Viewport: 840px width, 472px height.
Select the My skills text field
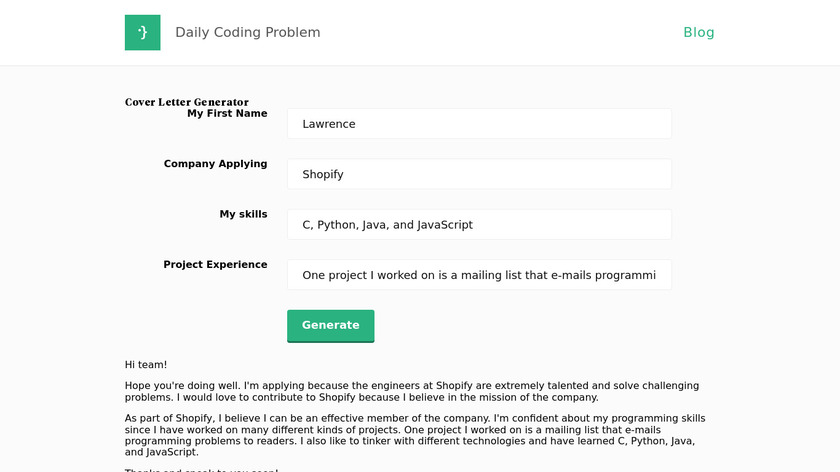(x=479, y=225)
